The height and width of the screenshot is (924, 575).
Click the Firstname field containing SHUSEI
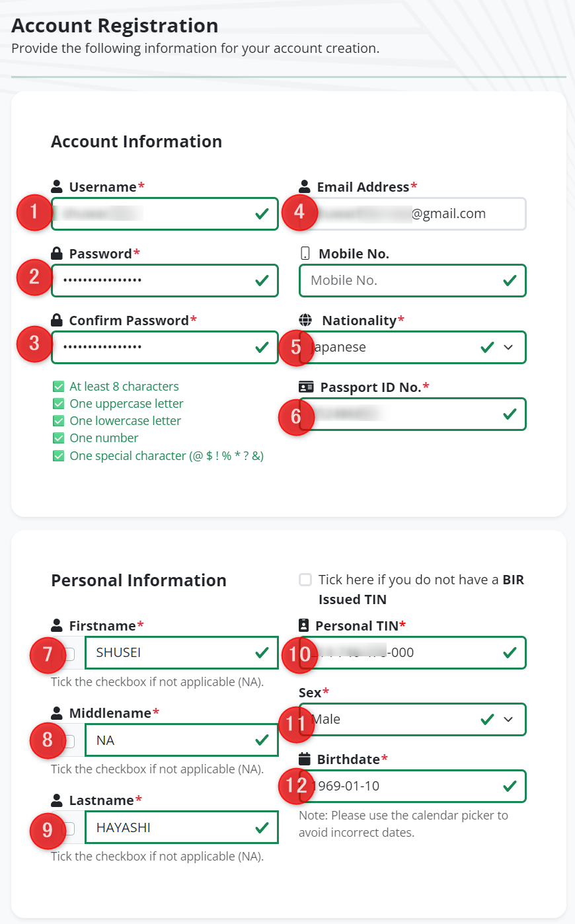point(181,652)
